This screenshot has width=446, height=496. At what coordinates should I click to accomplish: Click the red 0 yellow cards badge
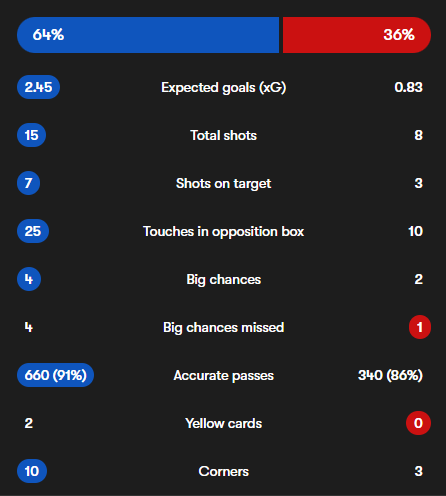coord(418,423)
